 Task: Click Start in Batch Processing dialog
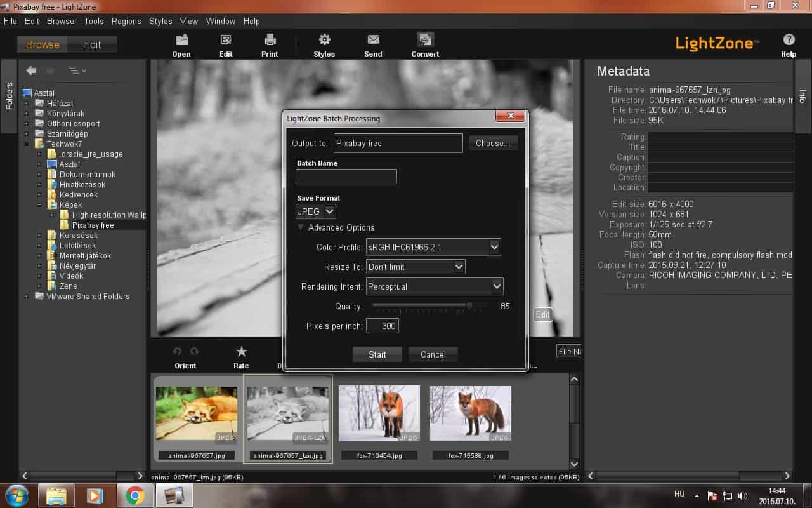point(377,354)
